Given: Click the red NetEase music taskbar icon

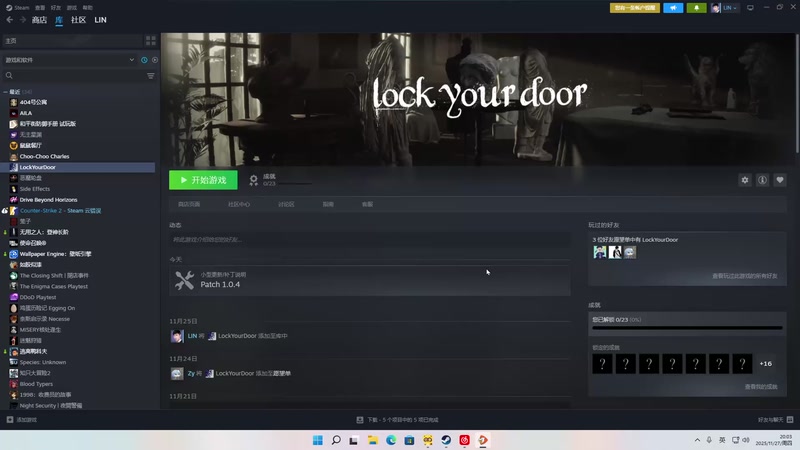Looking at the screenshot, I should (x=464, y=440).
